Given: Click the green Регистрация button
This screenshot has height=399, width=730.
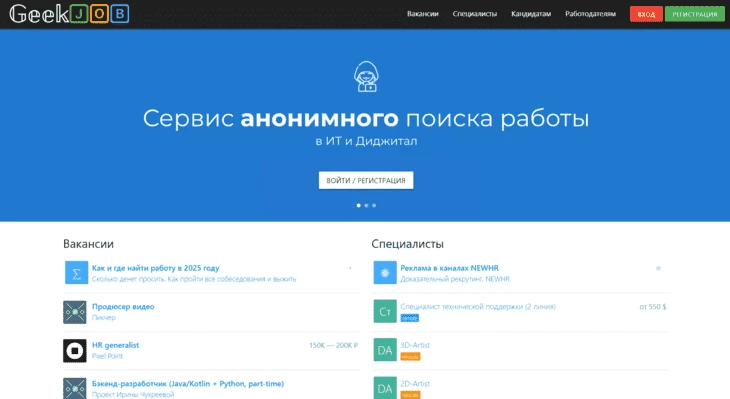Looking at the screenshot, I should [695, 14].
